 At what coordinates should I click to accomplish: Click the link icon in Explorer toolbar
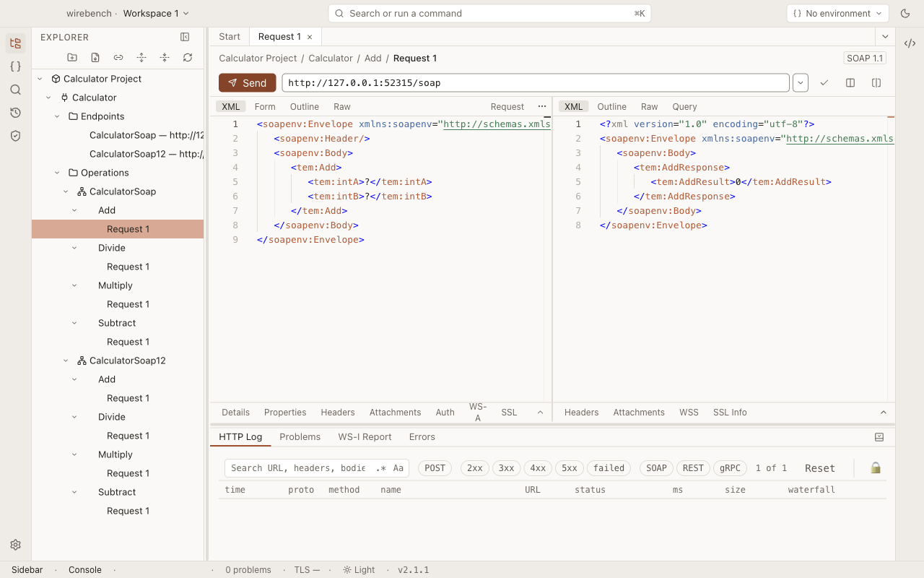point(118,58)
